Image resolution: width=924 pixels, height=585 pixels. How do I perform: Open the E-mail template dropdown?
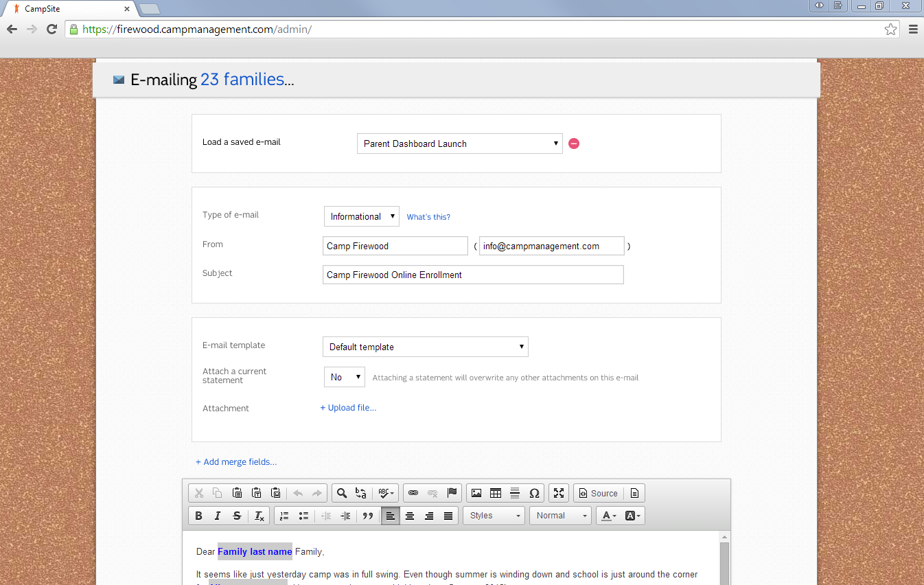point(426,347)
